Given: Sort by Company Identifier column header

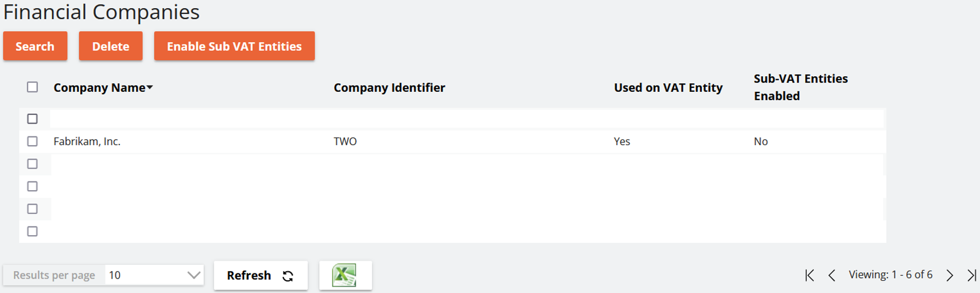Looking at the screenshot, I should (x=389, y=88).
